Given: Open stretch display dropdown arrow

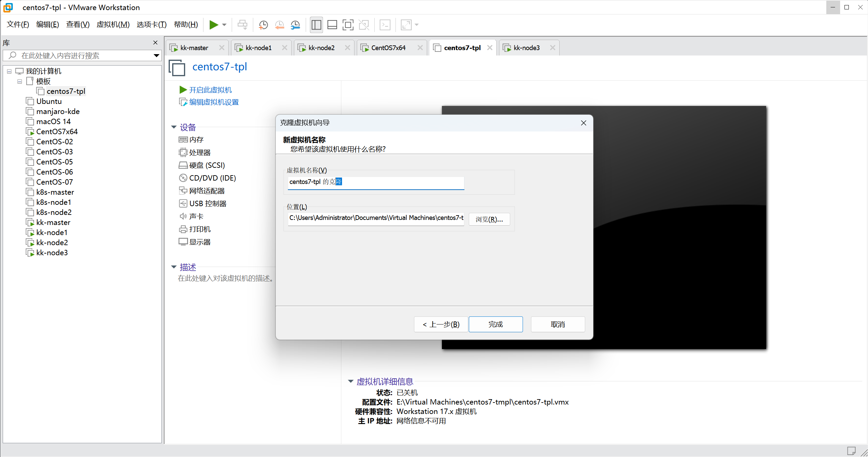Looking at the screenshot, I should [416, 25].
